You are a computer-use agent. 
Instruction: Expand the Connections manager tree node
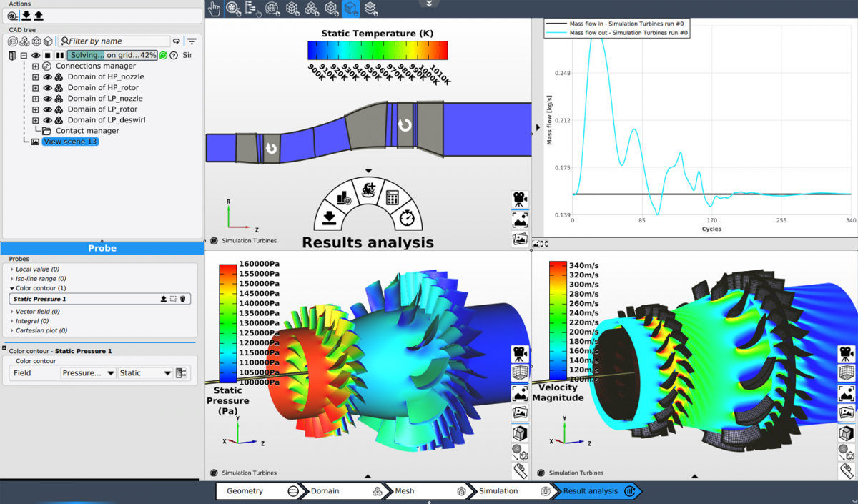tap(36, 66)
